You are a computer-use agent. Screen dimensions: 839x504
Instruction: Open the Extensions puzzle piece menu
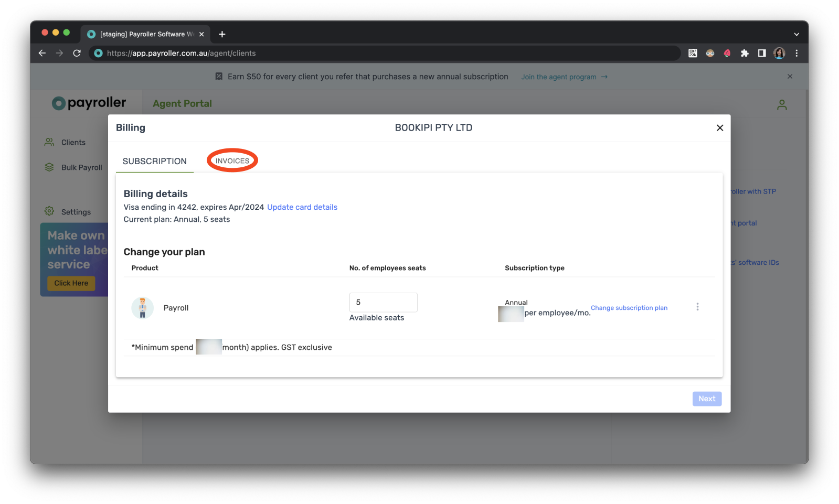click(745, 53)
